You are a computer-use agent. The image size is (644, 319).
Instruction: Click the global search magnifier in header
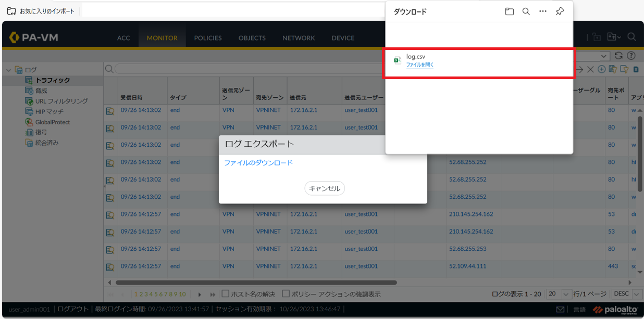[631, 37]
